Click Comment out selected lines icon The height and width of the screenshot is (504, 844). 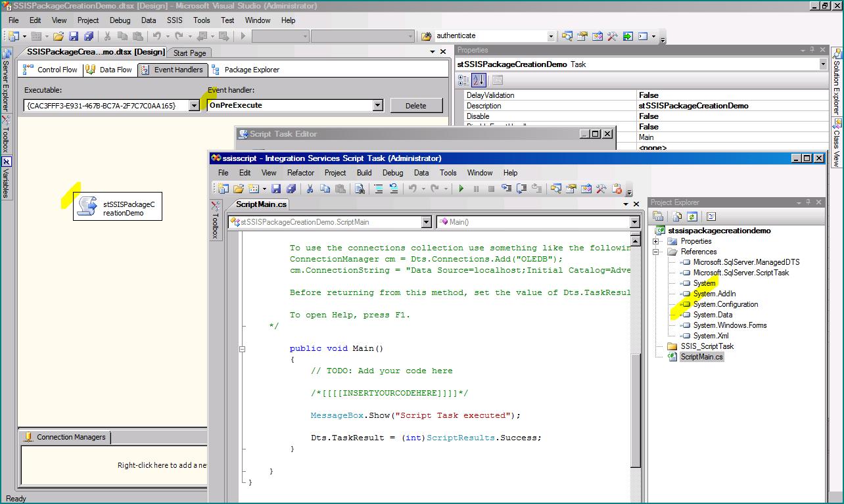click(379, 189)
